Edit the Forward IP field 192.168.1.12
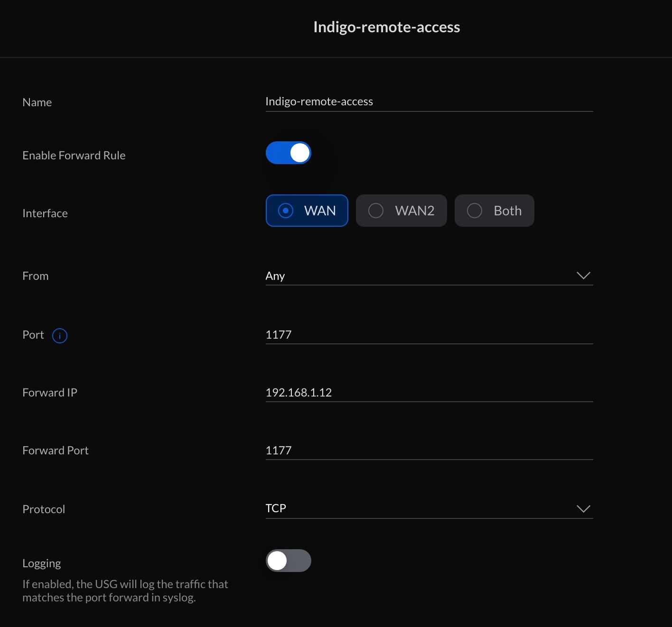The width and height of the screenshot is (672, 627). [429, 392]
